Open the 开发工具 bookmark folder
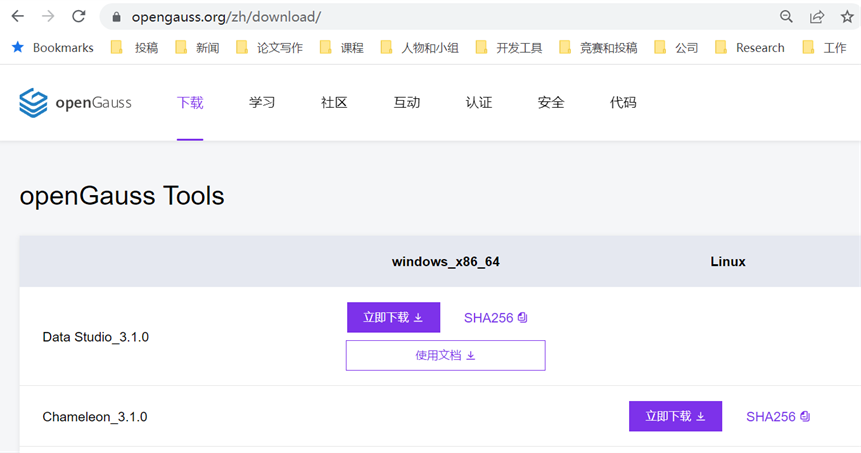The height and width of the screenshot is (453, 861). click(509, 48)
